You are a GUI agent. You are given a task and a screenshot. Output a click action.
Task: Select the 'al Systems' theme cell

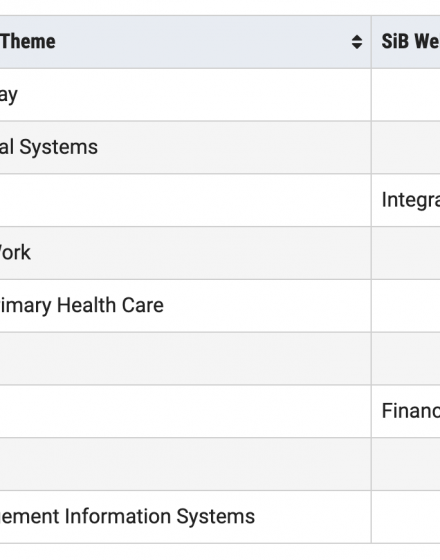(x=185, y=148)
